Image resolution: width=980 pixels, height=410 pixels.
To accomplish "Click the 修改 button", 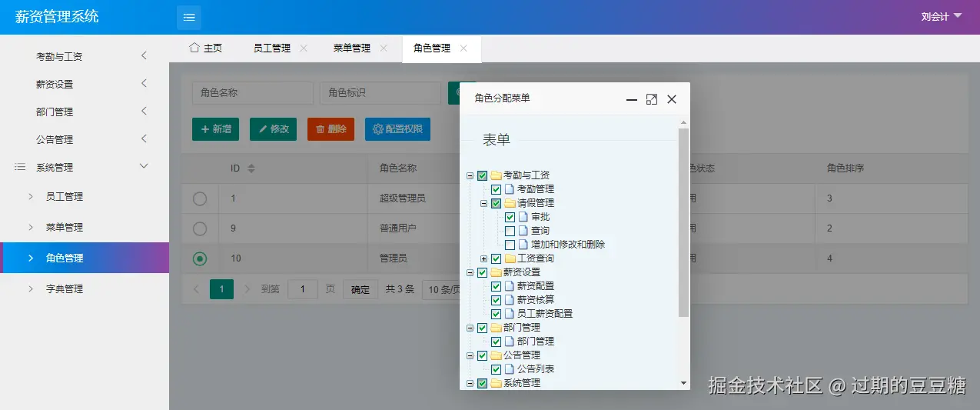I will point(273,128).
